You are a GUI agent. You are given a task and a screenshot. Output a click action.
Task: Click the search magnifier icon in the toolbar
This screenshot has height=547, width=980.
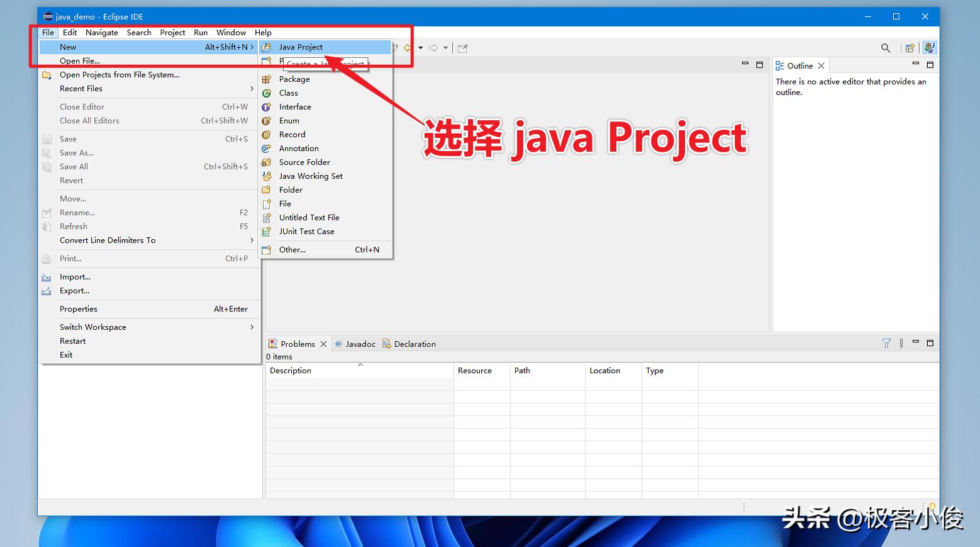[x=886, y=47]
